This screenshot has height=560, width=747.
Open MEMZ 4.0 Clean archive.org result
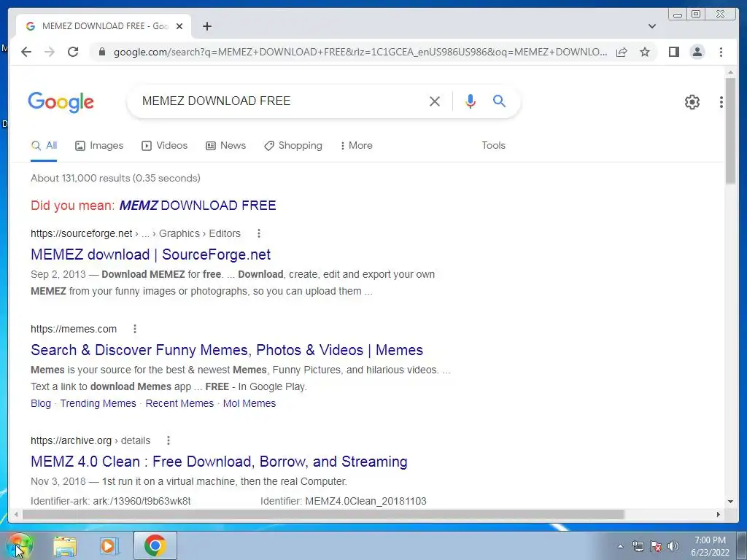[x=219, y=462]
